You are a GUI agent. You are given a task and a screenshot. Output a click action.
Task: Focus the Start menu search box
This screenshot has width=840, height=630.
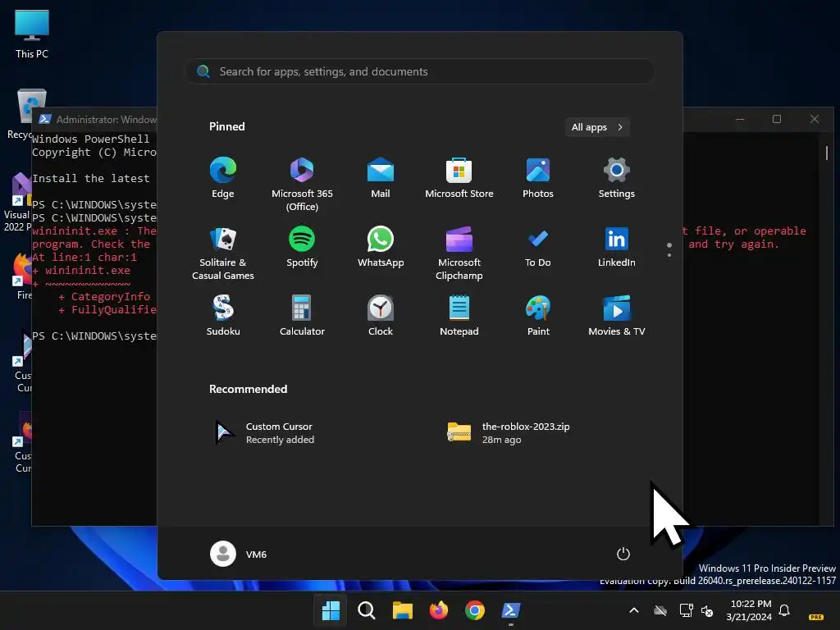pyautogui.click(x=419, y=71)
